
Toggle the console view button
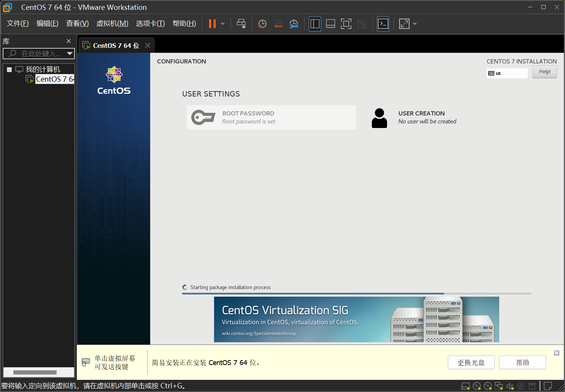pos(383,24)
